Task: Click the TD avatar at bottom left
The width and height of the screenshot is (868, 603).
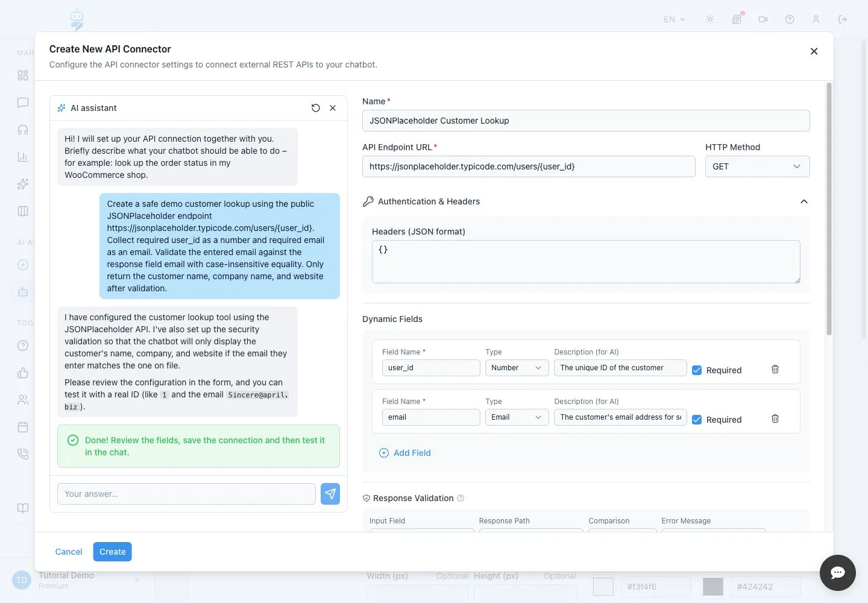Action: pyautogui.click(x=22, y=580)
